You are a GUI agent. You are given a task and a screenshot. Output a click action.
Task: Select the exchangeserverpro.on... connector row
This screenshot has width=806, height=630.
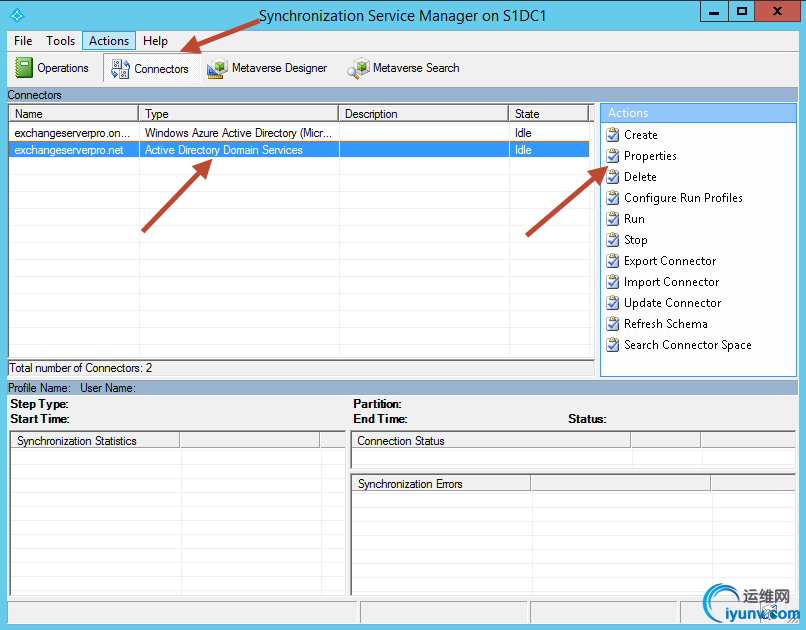[299, 133]
